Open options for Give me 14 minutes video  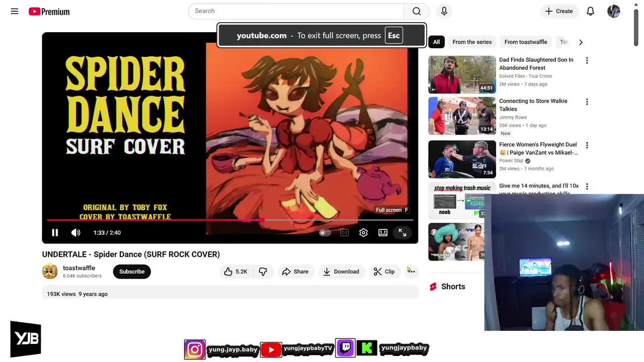pyautogui.click(x=587, y=187)
